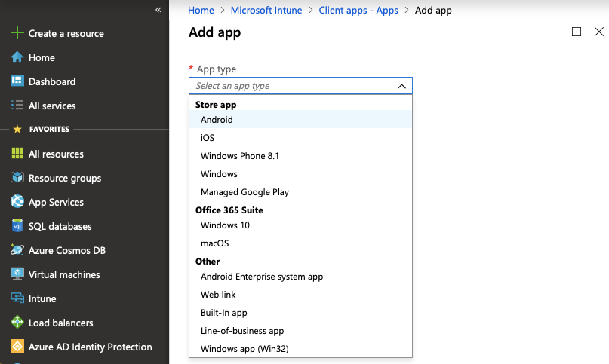609x364 pixels.
Task: Open Load balancers from the sidebar
Action: click(x=61, y=323)
